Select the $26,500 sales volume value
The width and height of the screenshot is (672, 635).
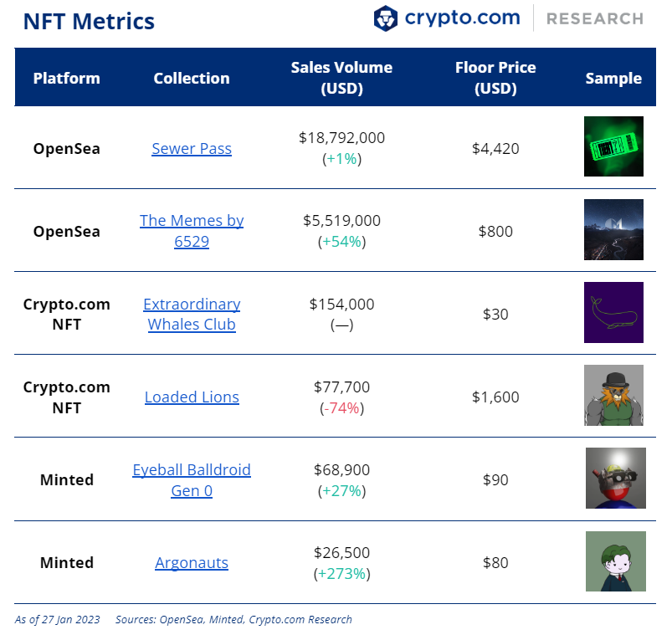point(341,553)
